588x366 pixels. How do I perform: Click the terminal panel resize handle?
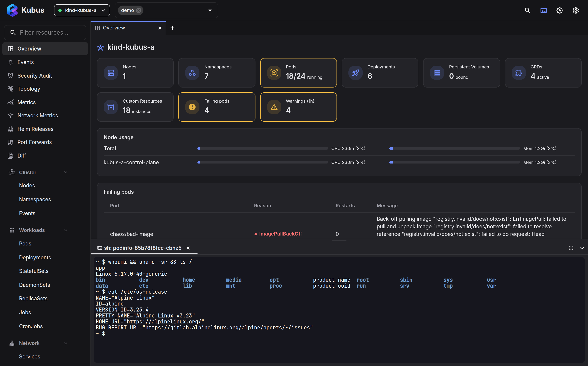pos(339,240)
